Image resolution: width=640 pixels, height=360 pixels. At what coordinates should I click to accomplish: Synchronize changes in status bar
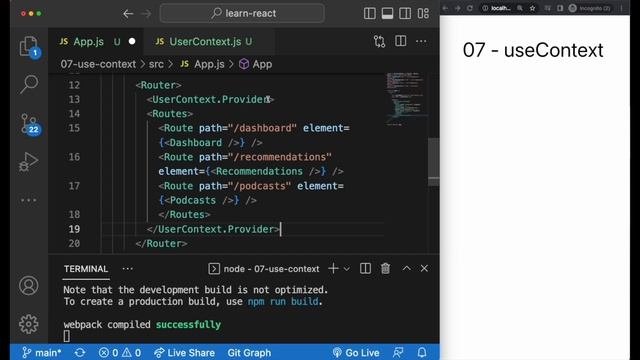pyautogui.click(x=80, y=353)
